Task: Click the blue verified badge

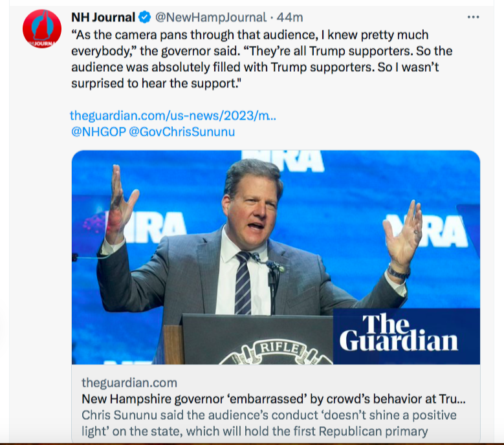Action: click(x=146, y=17)
